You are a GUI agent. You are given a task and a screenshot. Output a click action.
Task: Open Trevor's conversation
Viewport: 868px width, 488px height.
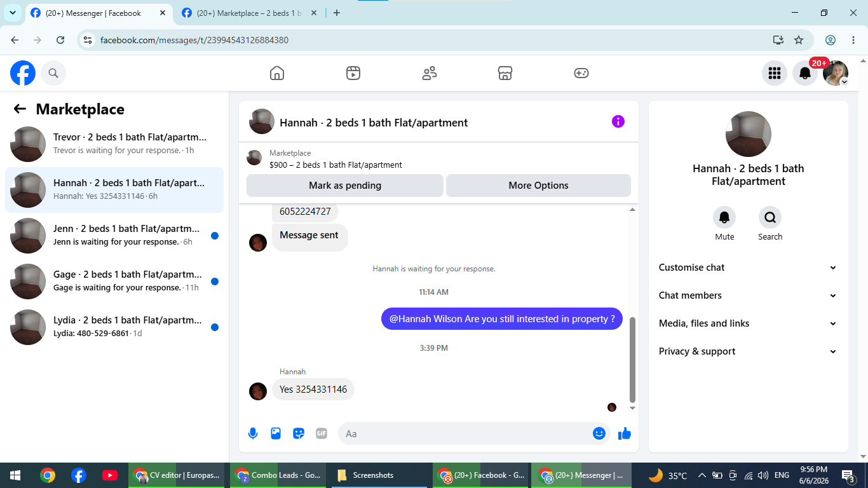pyautogui.click(x=114, y=144)
